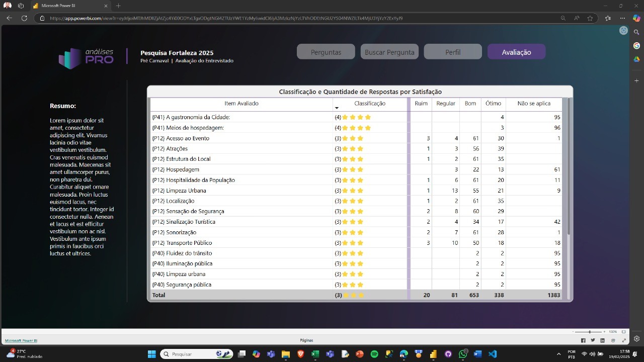Open Edge Copilot sidebar icon
Viewport: 644px width, 362px height.
coord(636,18)
